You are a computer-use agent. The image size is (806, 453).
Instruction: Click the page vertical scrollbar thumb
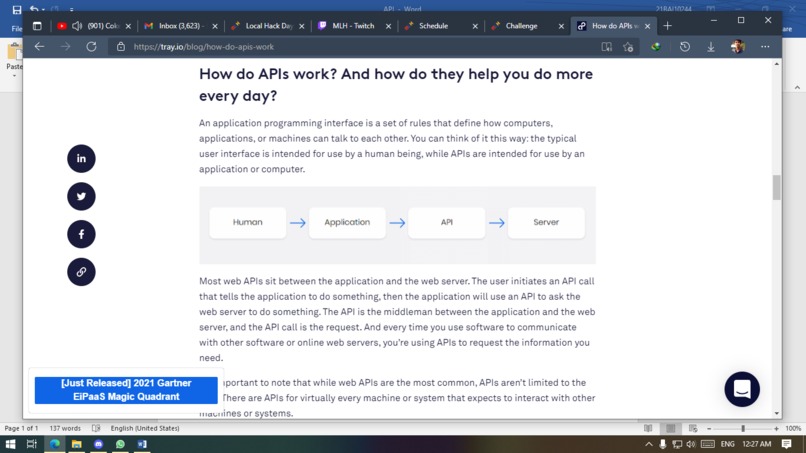pyautogui.click(x=776, y=187)
